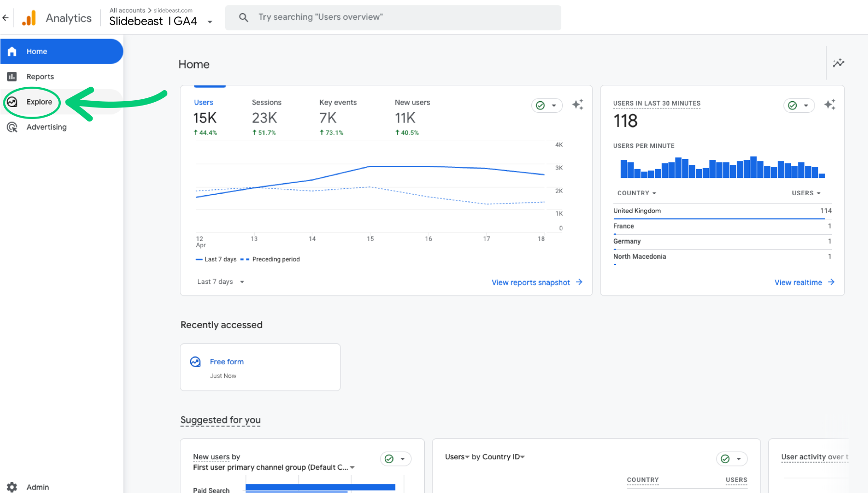Click France country row
The image size is (868, 493).
pyautogui.click(x=722, y=226)
